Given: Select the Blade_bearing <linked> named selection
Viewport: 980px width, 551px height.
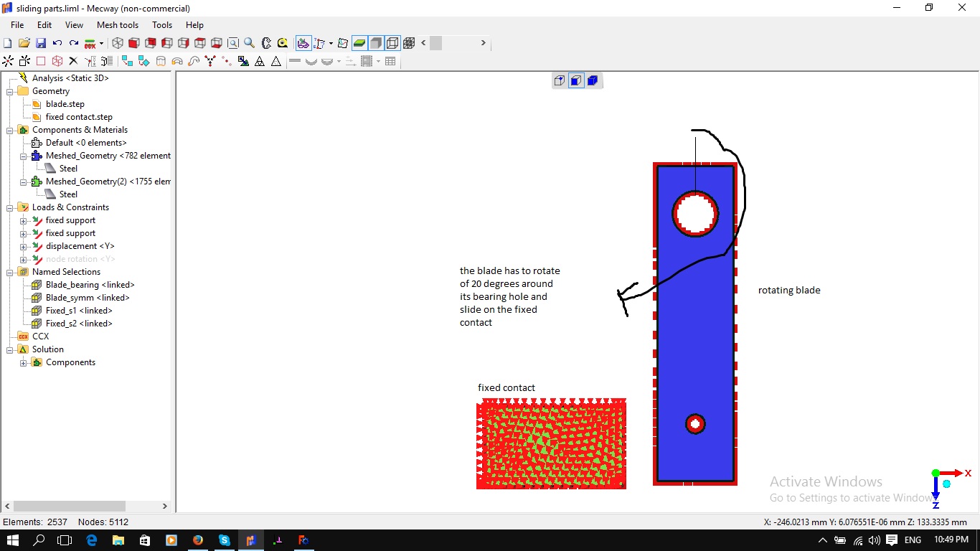Looking at the screenshot, I should 90,285.
